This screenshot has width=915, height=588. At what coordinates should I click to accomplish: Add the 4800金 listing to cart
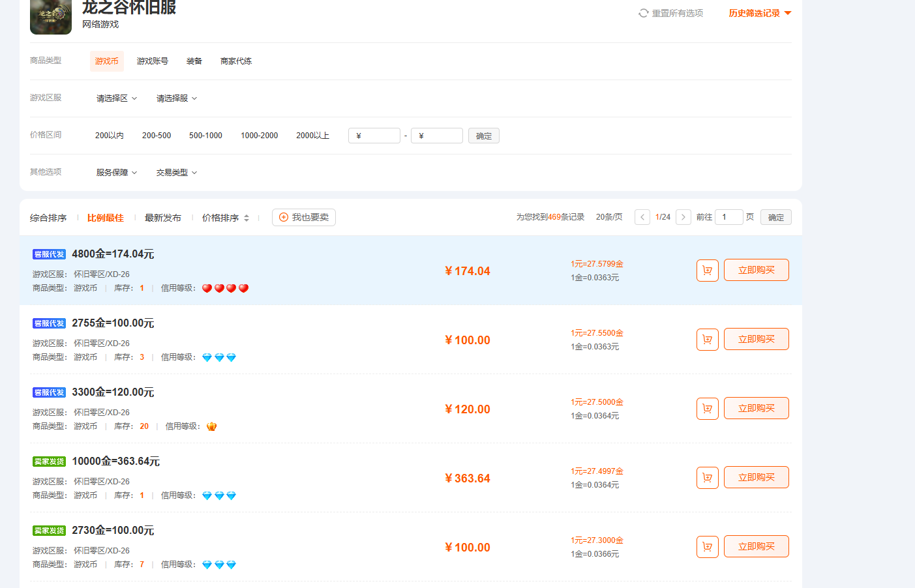707,271
